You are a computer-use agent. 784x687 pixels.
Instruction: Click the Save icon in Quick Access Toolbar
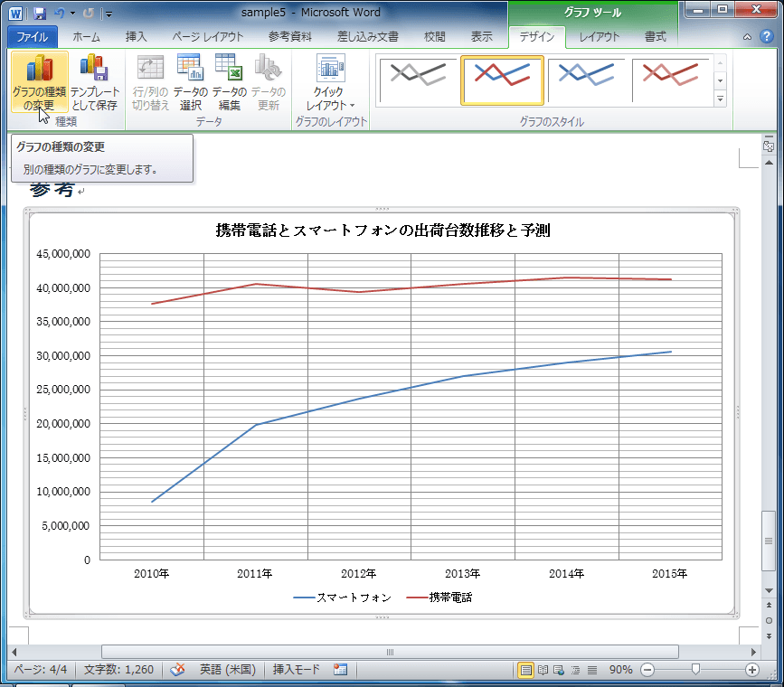coord(40,14)
